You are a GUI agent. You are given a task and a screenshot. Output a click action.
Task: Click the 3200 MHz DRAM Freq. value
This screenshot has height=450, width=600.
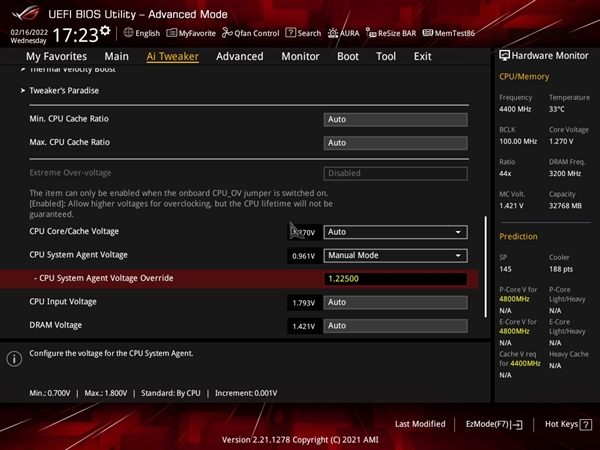[565, 173]
